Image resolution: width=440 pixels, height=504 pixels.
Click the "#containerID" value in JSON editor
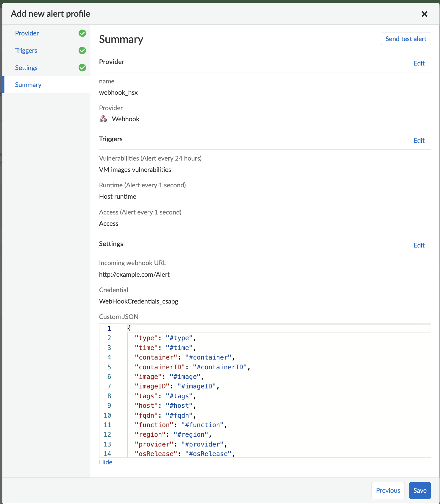[220, 367]
